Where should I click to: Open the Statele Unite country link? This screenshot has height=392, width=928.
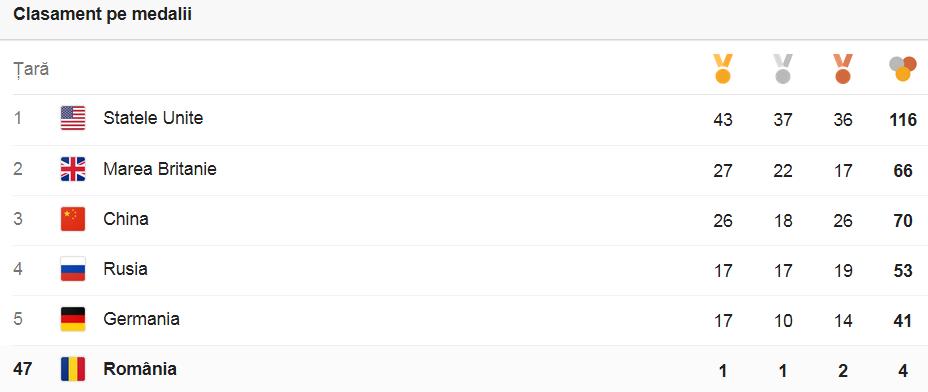153,118
